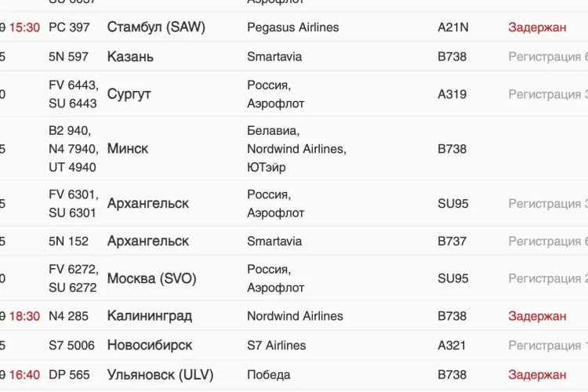Viewport: 588px width, 392px height.
Task: Click the Pegasus Airlines carrier name
Action: coord(293,27)
